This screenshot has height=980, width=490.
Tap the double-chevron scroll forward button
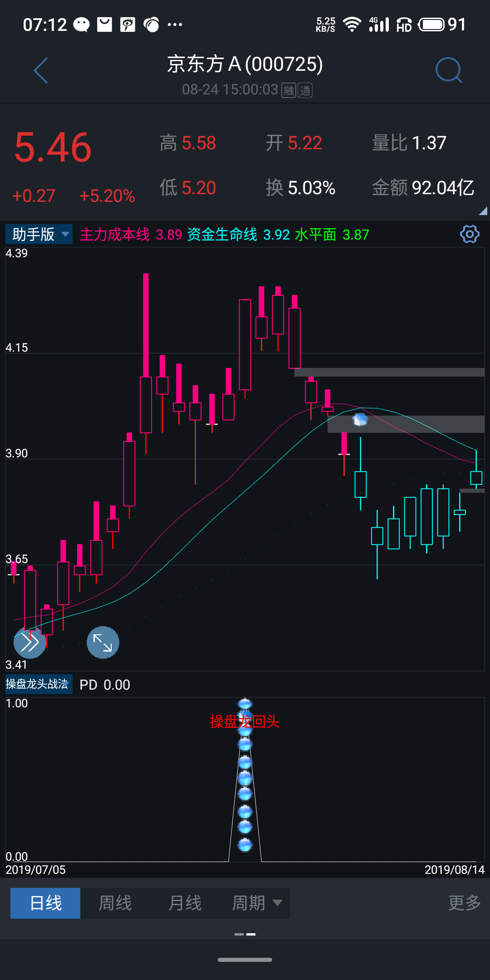click(30, 642)
